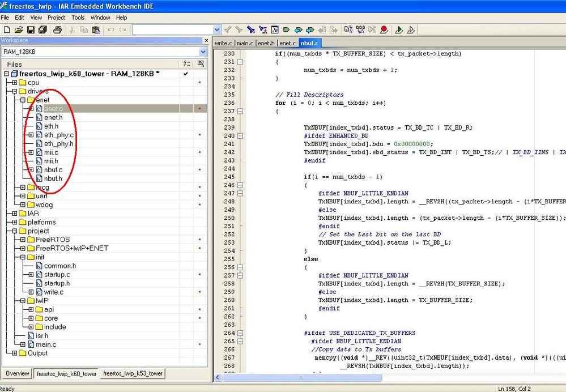Toggle code fold marker at line 231
Viewport: 566px width, 392px height.
point(240,62)
